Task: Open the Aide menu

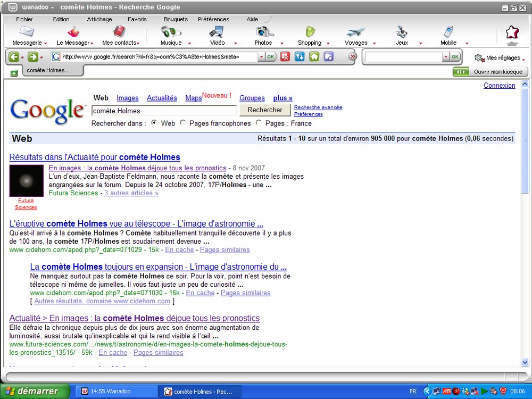Action: point(252,19)
